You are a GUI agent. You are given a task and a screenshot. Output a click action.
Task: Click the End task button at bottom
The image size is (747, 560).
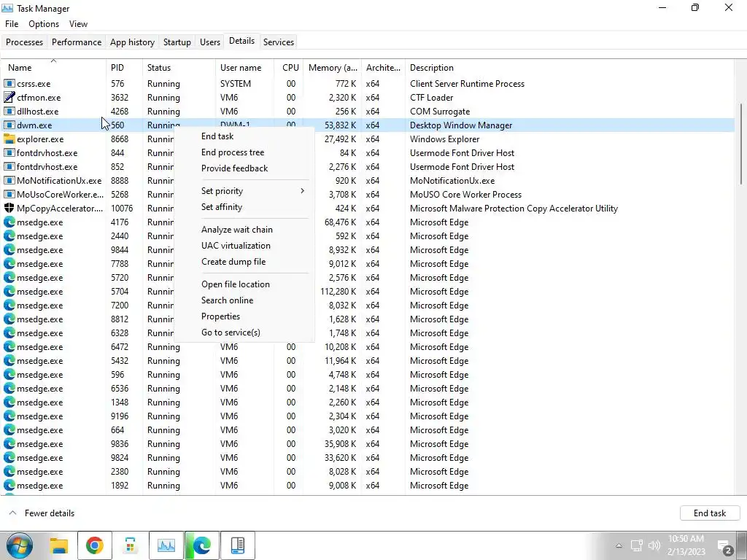pyautogui.click(x=709, y=513)
